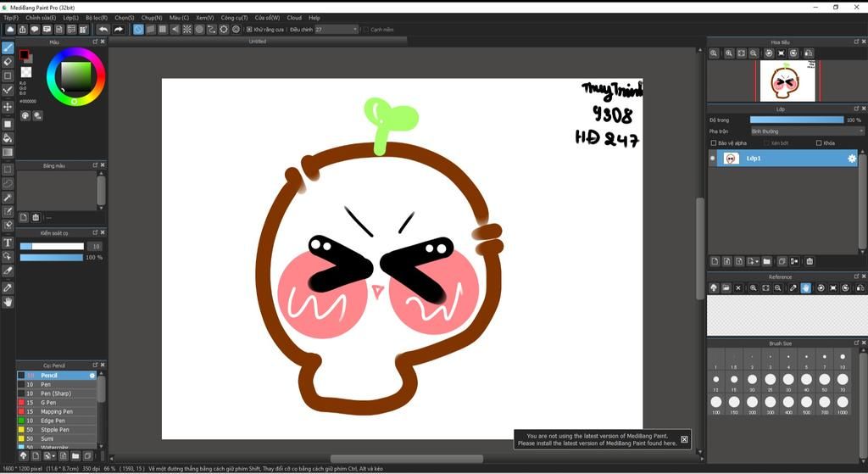Select the Move tool
Screen dimensions: 868x474
pos(8,106)
